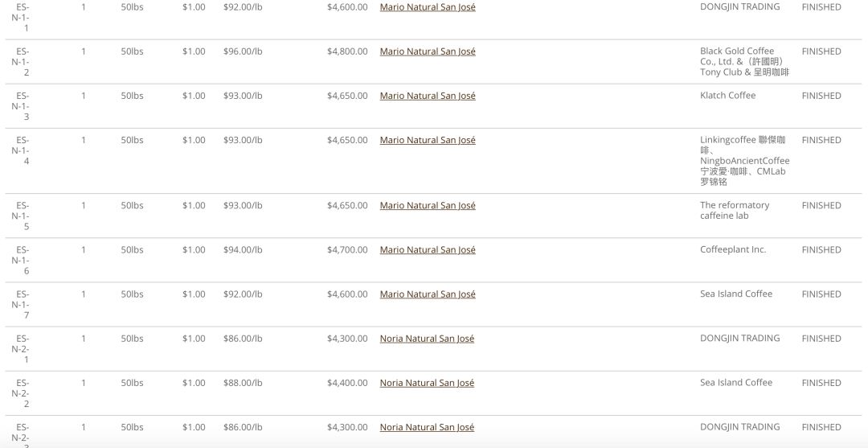Select the Coffeeplant Inc. bidder name
Screen dimensions: 868x448
coord(733,250)
